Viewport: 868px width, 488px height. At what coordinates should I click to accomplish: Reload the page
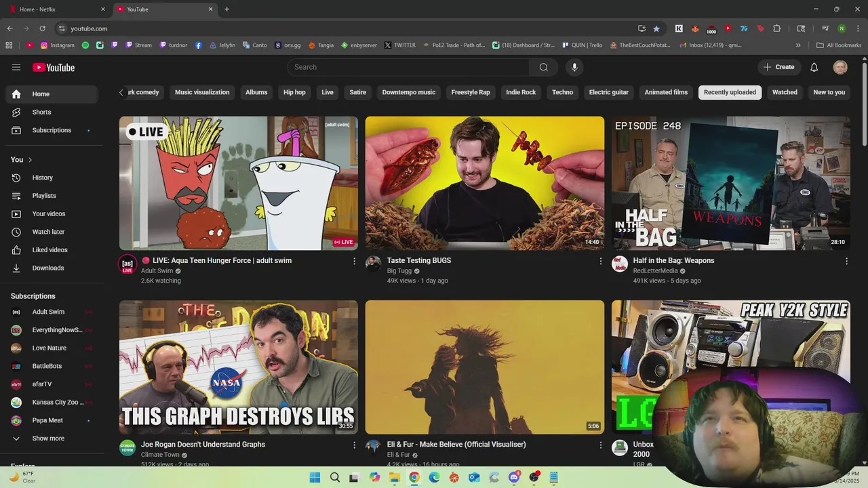[x=42, y=28]
